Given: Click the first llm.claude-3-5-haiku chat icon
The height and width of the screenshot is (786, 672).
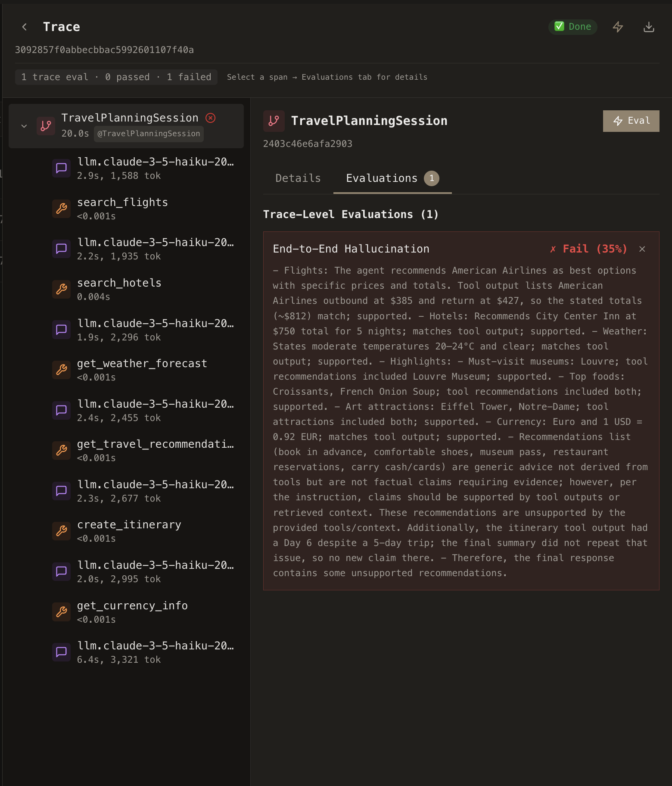Looking at the screenshot, I should [62, 168].
